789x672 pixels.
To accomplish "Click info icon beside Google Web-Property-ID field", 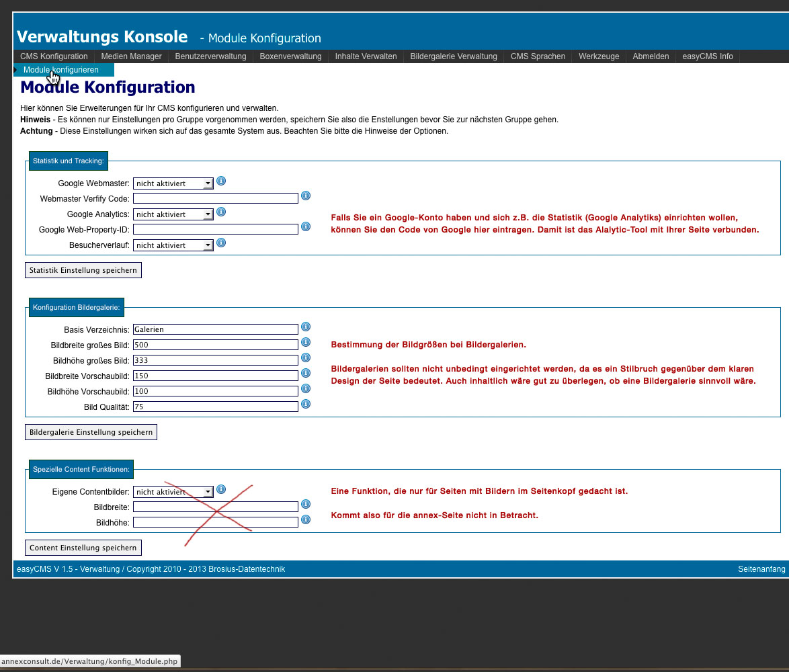I will (305, 227).
